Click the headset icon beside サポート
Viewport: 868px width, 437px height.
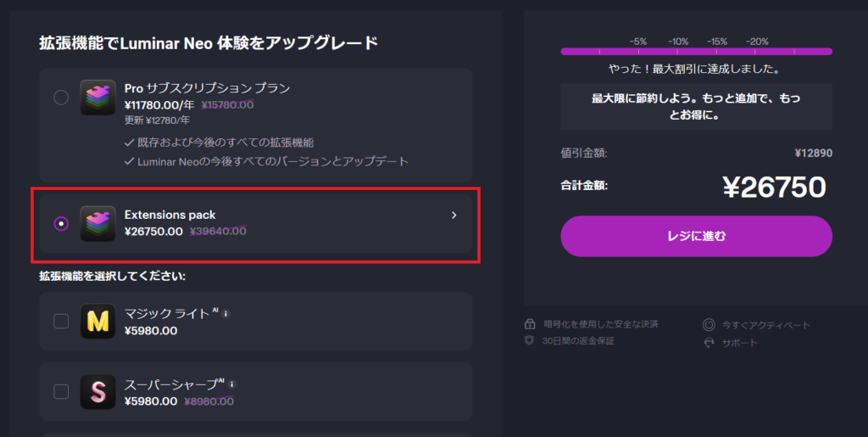(x=709, y=343)
